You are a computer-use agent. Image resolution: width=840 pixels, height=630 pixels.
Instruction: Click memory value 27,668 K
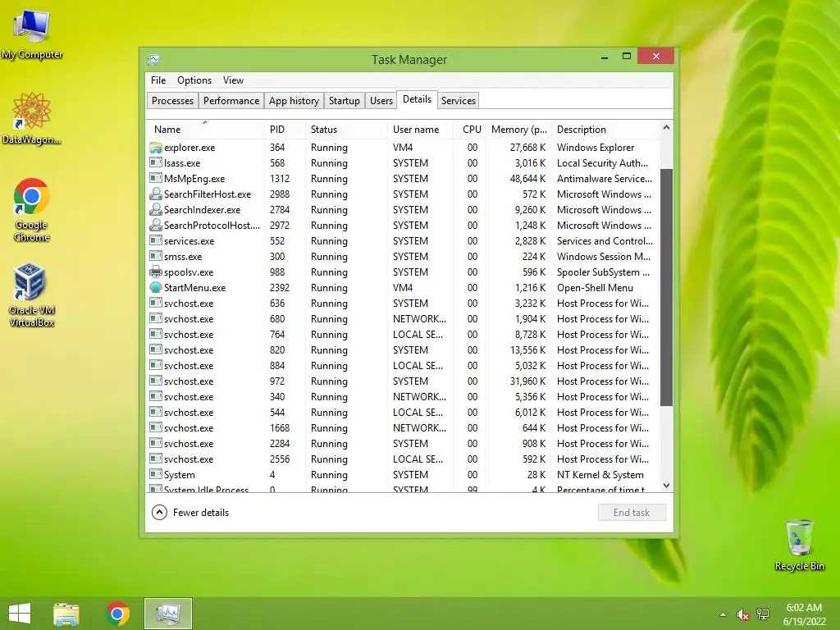point(527,148)
